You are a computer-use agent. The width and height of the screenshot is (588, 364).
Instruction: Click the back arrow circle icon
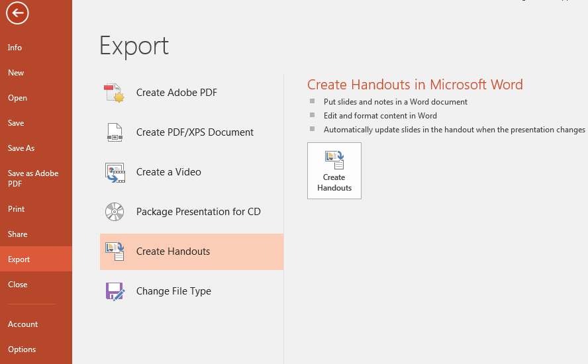click(17, 13)
